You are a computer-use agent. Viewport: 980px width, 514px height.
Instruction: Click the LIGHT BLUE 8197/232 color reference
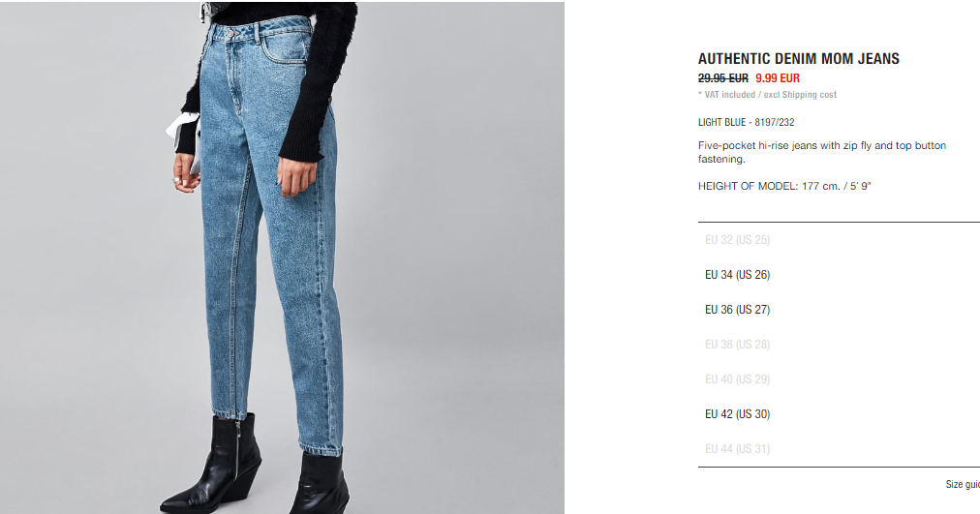(x=747, y=122)
